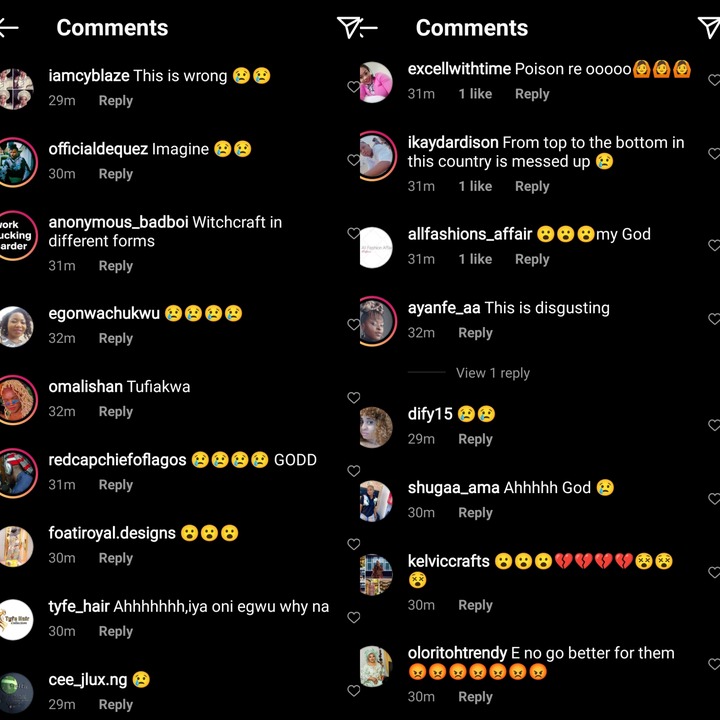
Task: Open the '1 like' list on the allfashions_affair comment
Action: [475, 259]
